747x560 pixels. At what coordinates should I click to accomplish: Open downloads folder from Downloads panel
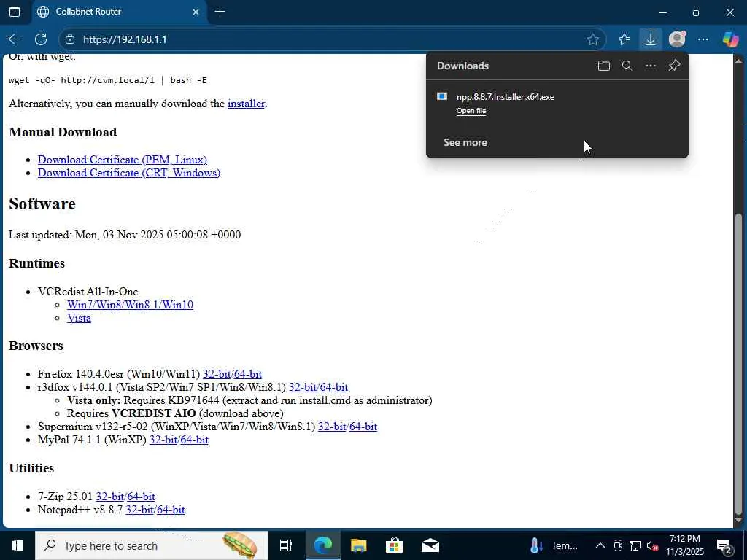point(603,66)
